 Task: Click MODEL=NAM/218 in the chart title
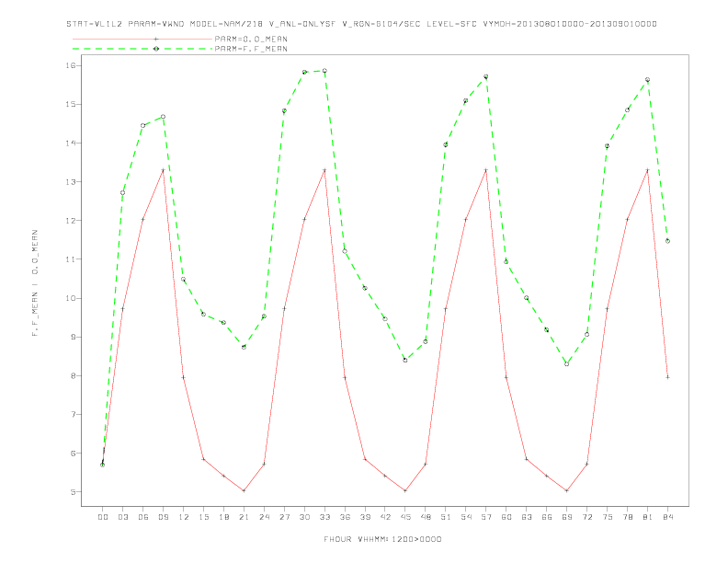226,24
